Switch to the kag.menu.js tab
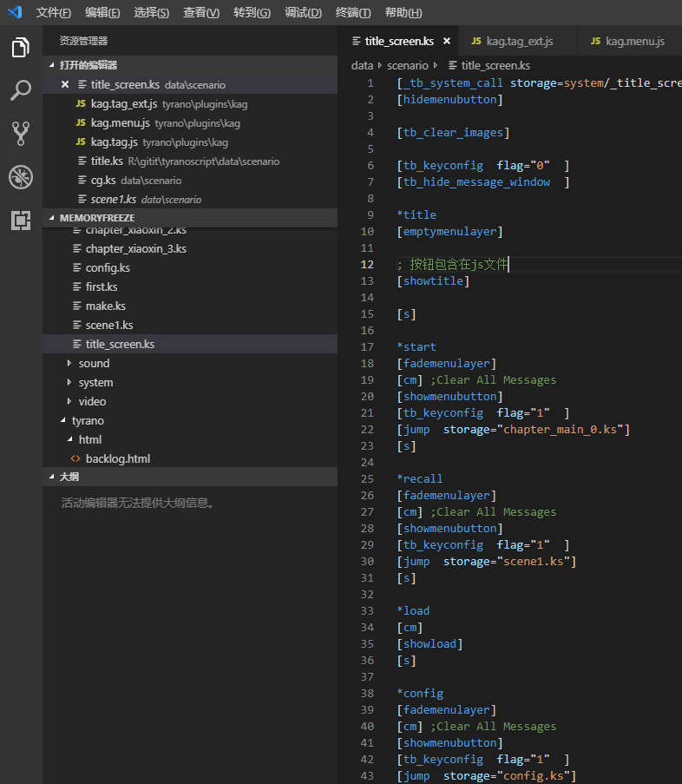 click(634, 41)
